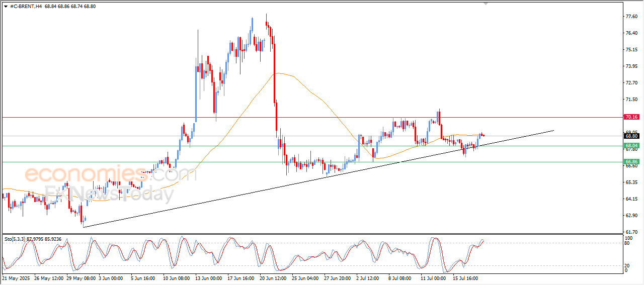The height and width of the screenshot is (285, 644).
Task: Click the #C-BRENT,H4 chart title
Action: pyautogui.click(x=26, y=6)
